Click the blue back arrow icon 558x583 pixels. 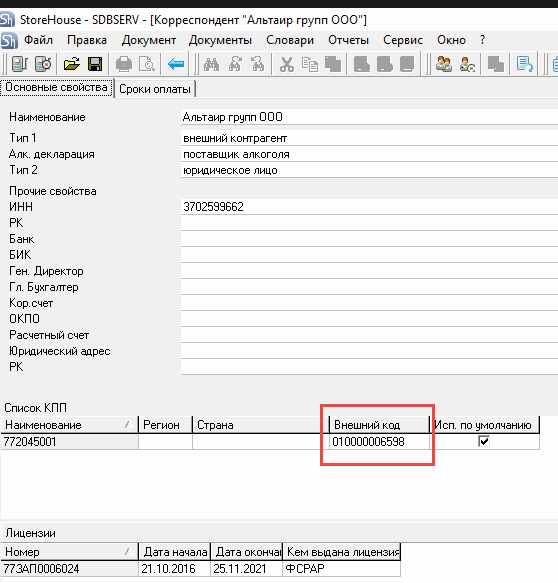point(176,64)
